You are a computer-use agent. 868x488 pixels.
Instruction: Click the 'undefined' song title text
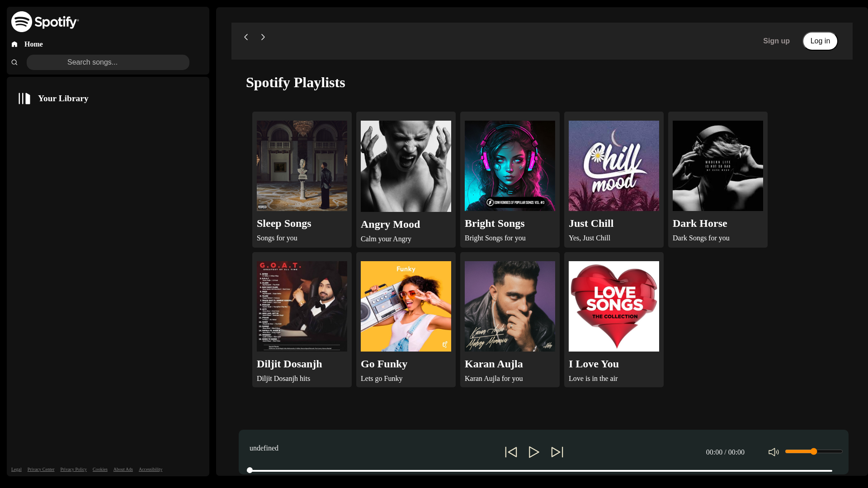pos(264,448)
